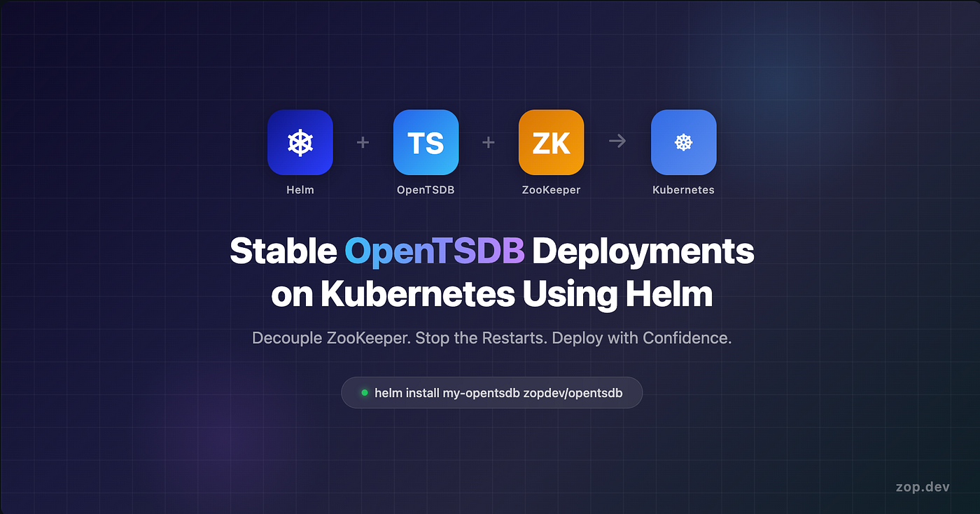
Task: Click the "Helm" label under the first tile
Action: point(300,190)
